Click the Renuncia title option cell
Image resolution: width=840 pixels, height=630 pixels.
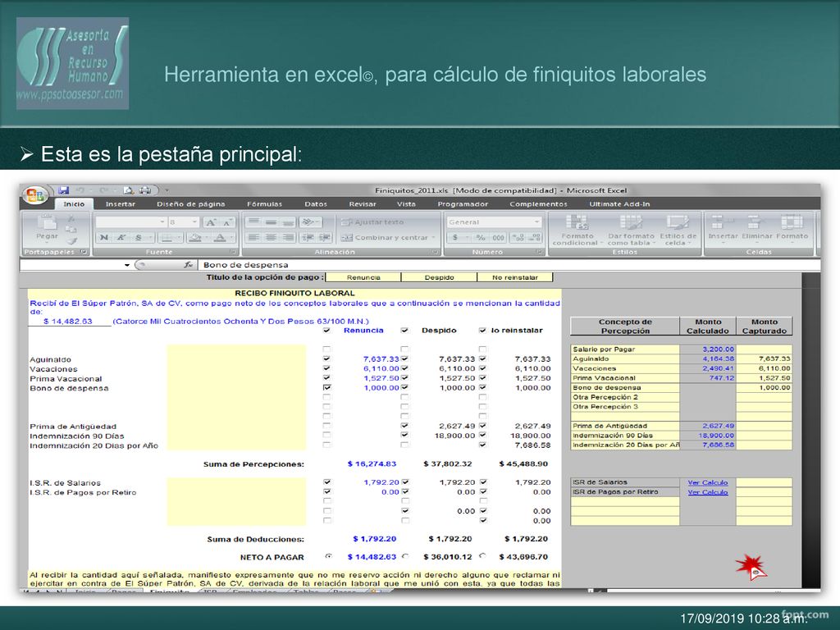pyautogui.click(x=363, y=277)
